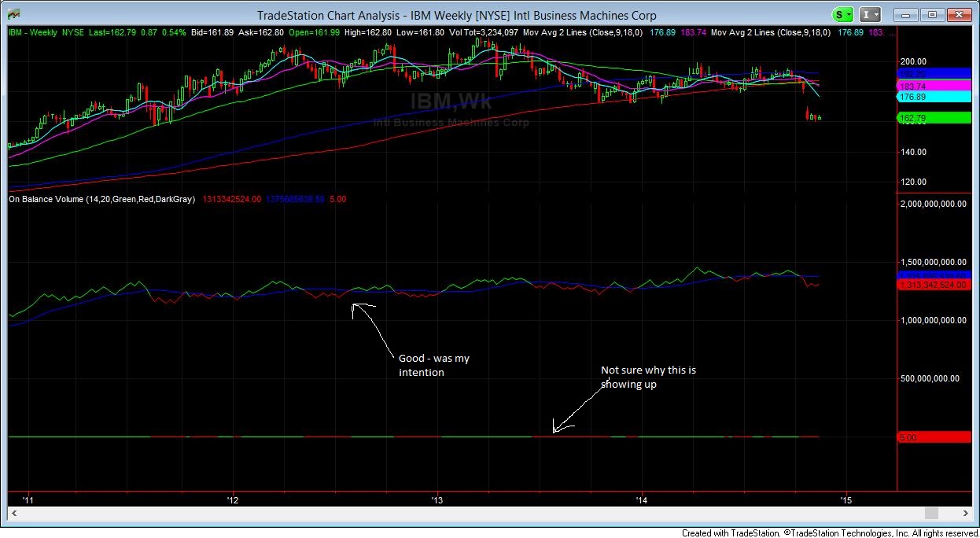980x538 pixels.
Task: Click the green S symbol link button
Action: (843, 15)
